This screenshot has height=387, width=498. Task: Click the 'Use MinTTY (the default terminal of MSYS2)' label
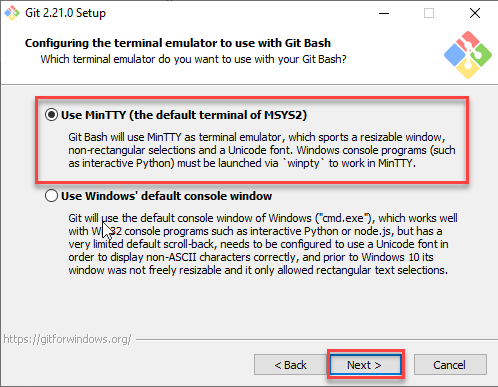184,115
